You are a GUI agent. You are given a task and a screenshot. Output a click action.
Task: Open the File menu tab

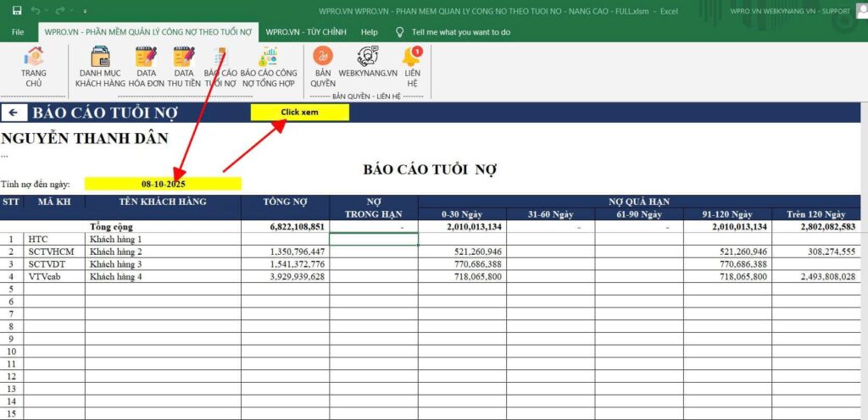tap(18, 32)
